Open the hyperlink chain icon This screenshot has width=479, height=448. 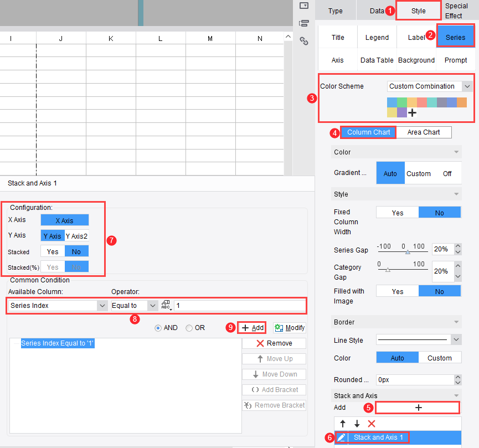303,41
